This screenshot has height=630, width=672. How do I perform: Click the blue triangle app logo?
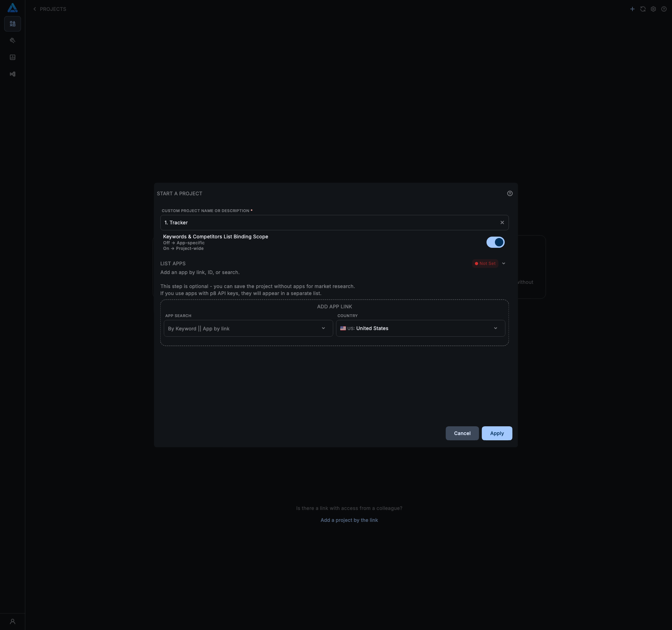[x=13, y=8]
